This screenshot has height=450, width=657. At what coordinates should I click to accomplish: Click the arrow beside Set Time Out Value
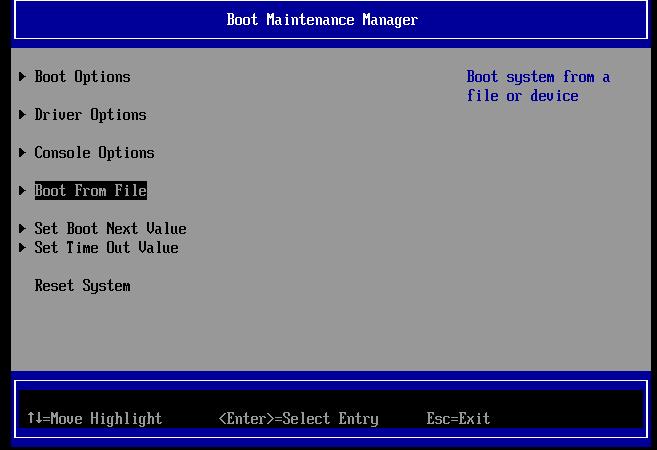click(x=22, y=247)
